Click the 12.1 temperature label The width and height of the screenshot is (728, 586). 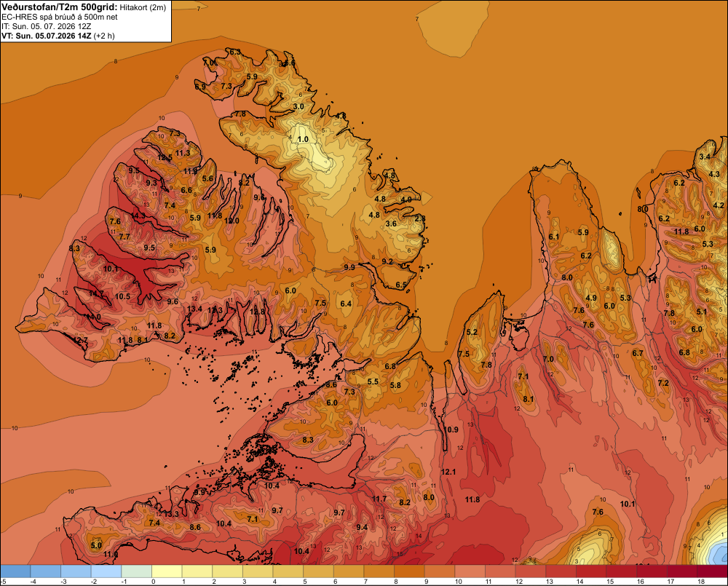point(448,472)
